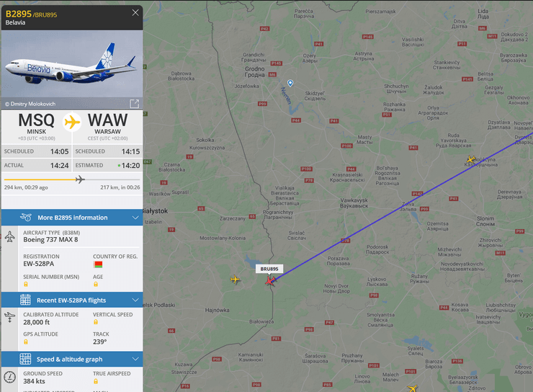Click the yellow route plane icon between MSQ and WAW
The height and width of the screenshot is (392, 533).
point(72,122)
